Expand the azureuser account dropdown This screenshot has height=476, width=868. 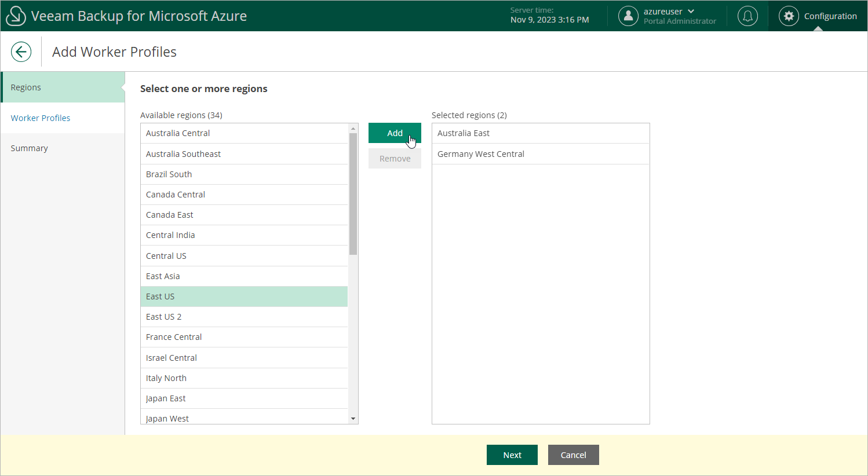tap(691, 12)
